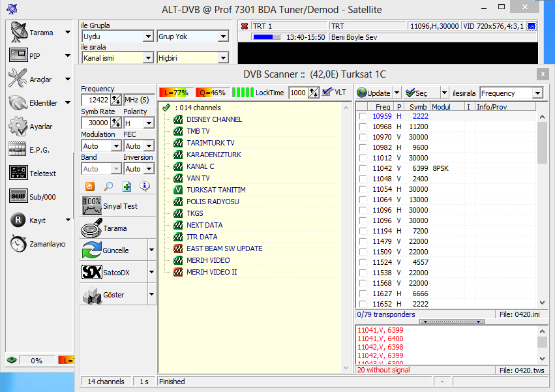Open Araçlar tools icon
The width and height of the screenshot is (555, 392).
coord(18,79)
